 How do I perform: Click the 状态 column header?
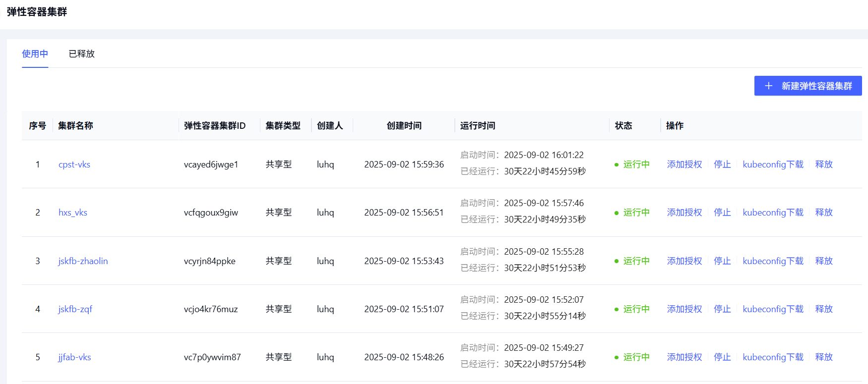pos(623,126)
